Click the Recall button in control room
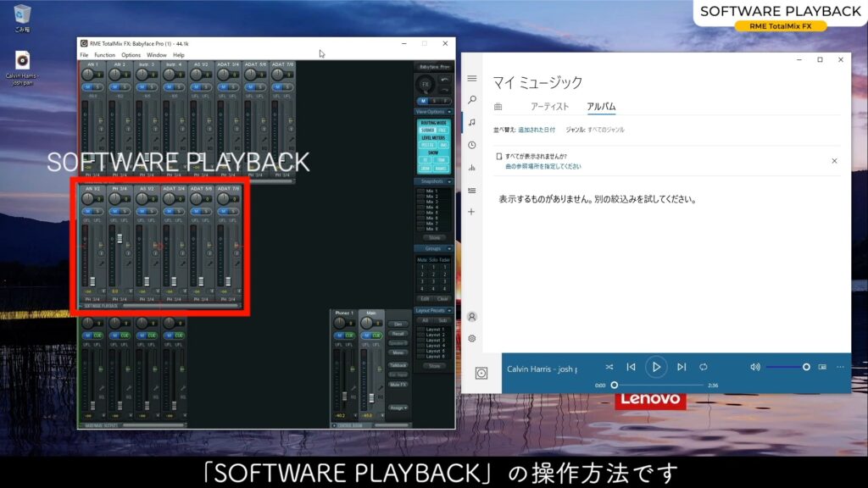 [398, 334]
